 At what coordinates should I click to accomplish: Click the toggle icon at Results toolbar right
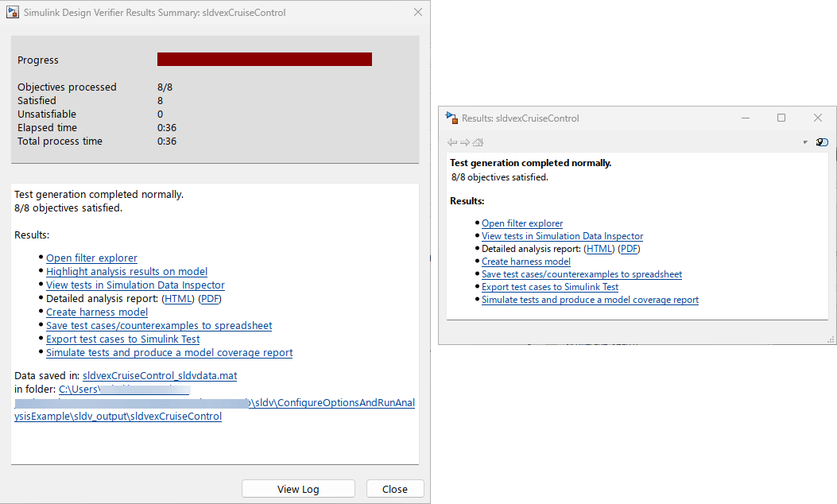tap(822, 142)
